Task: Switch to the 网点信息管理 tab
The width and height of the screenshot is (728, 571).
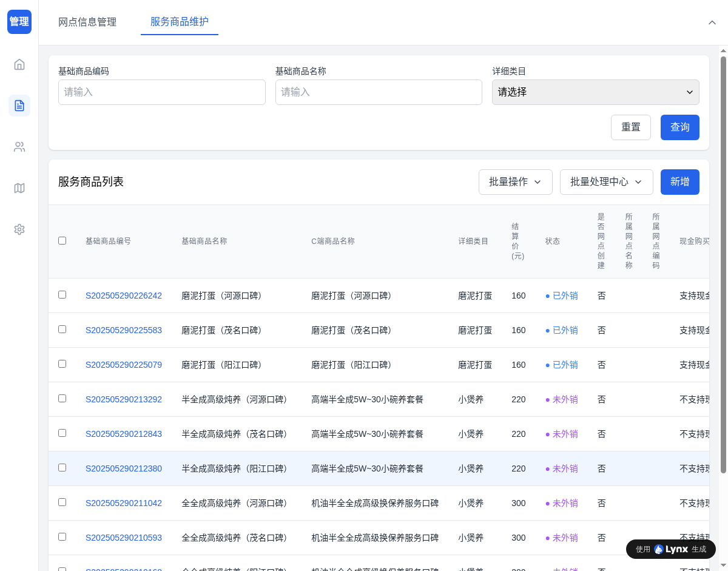Action: [87, 22]
